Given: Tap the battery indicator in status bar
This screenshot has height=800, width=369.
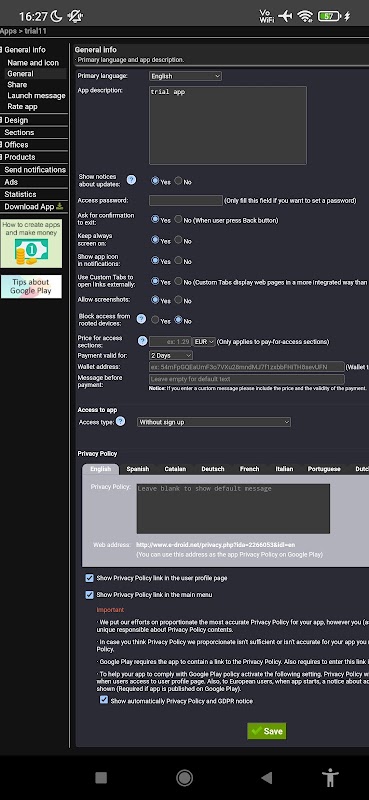Looking at the screenshot, I should coord(329,16).
